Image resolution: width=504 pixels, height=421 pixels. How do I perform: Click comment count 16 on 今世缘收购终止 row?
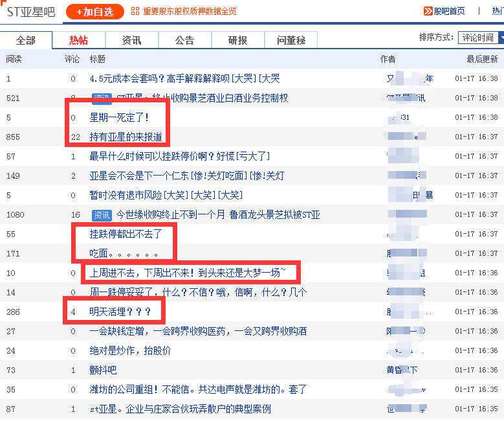click(76, 215)
